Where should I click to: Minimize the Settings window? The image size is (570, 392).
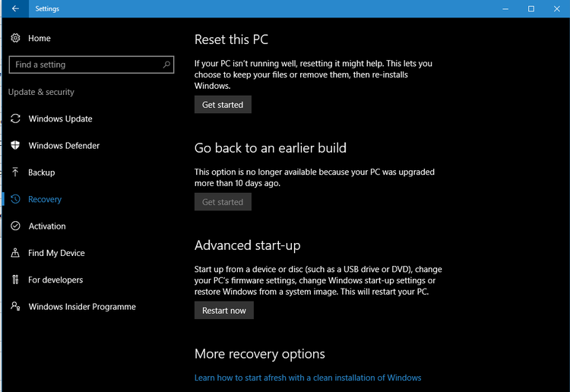pos(505,8)
